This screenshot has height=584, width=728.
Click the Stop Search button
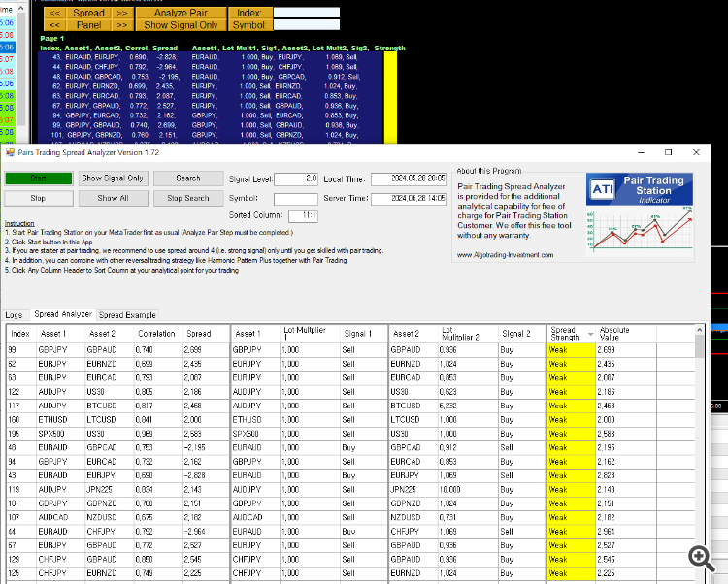(188, 198)
